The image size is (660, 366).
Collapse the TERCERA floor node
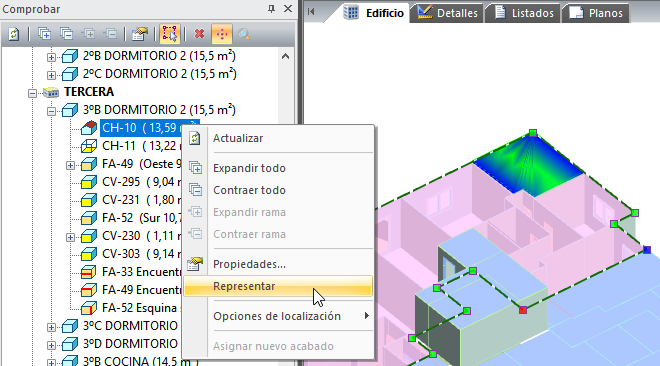[x=32, y=93]
